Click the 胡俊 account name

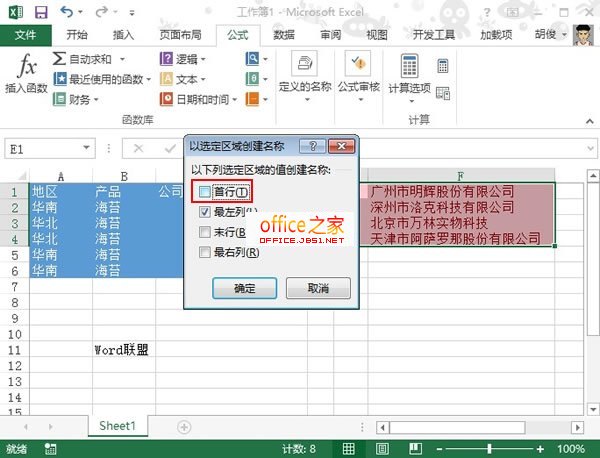(545, 34)
